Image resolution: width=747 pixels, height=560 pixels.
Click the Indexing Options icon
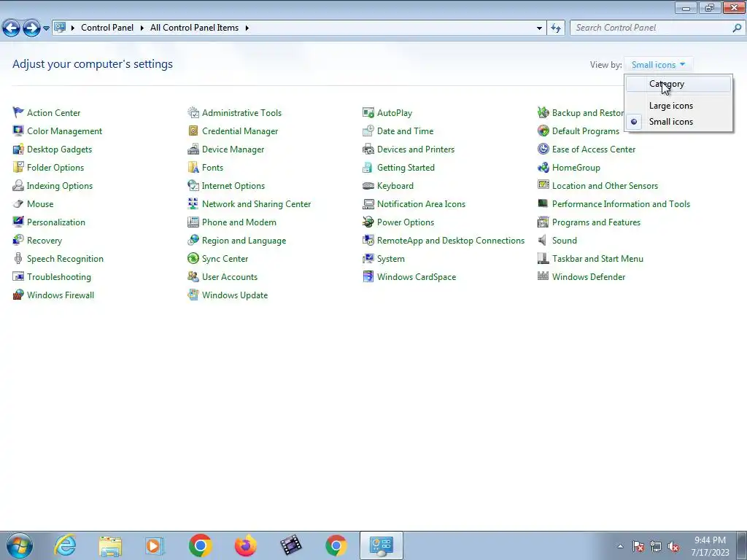coord(18,186)
